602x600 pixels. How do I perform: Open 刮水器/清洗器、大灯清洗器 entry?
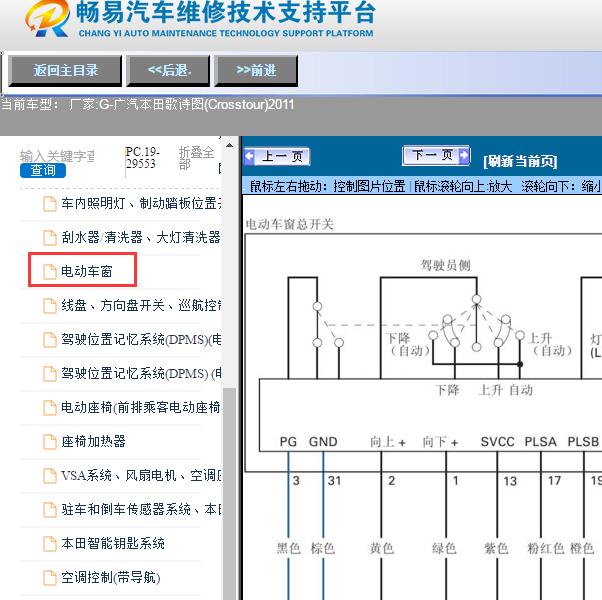pyautogui.click(x=141, y=237)
